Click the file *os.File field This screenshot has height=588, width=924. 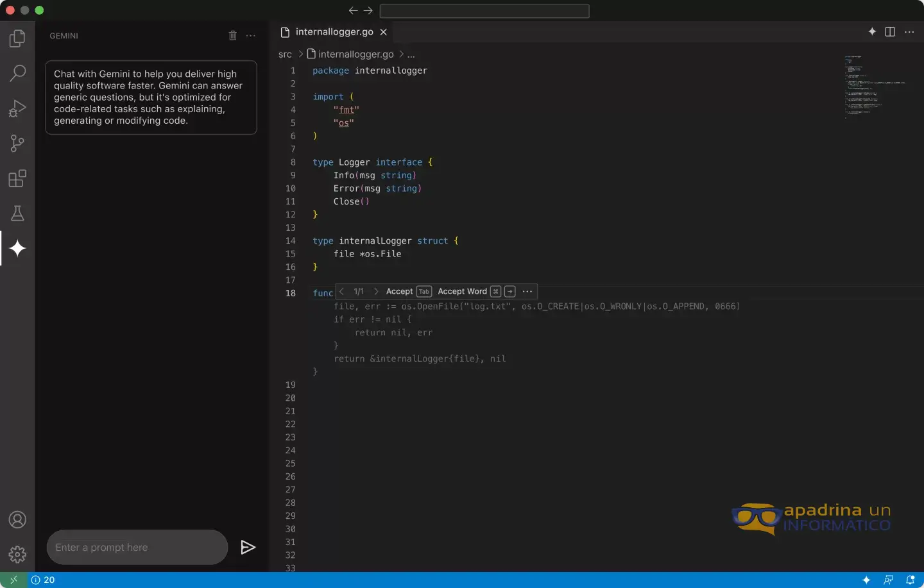(x=367, y=254)
